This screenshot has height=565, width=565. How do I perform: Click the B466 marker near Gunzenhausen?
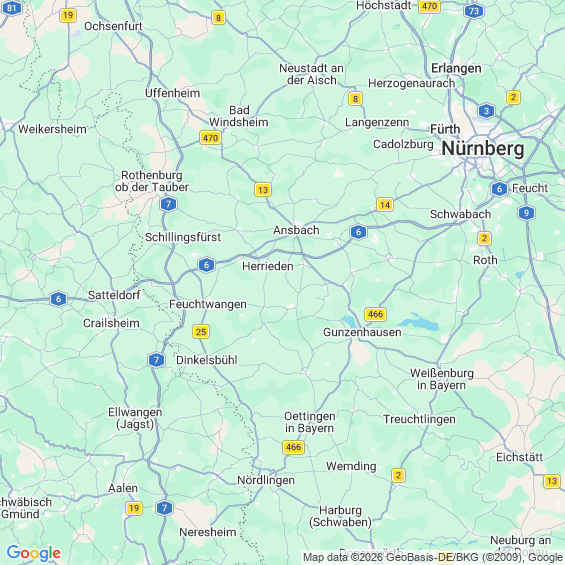tap(375, 314)
